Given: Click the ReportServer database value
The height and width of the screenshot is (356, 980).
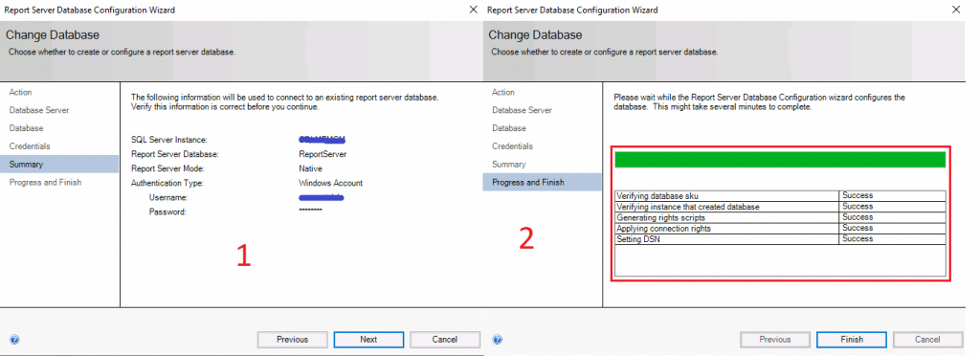Looking at the screenshot, I should pos(323,154).
